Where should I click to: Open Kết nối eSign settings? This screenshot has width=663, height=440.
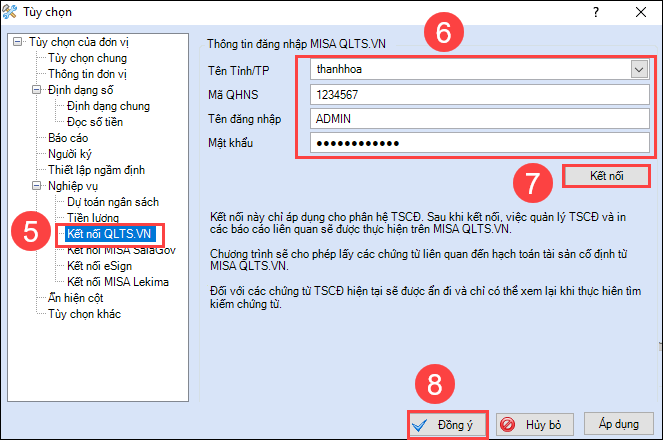click(x=99, y=266)
